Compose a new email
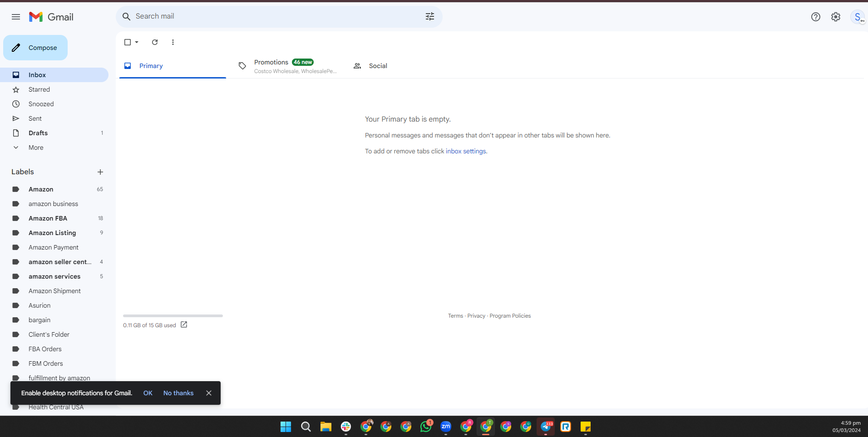The image size is (868, 437). point(35,48)
